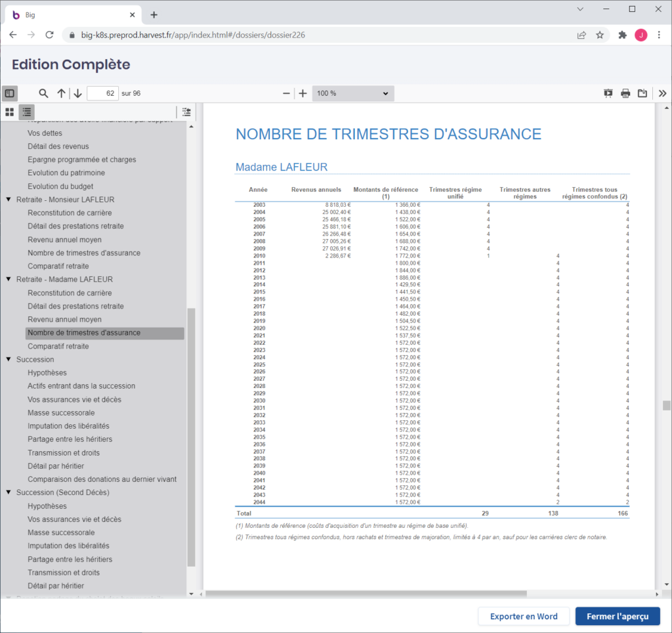Image resolution: width=672 pixels, height=633 pixels.
Task: Select the Masse successorale item under Succession
Action: pyautogui.click(x=61, y=413)
